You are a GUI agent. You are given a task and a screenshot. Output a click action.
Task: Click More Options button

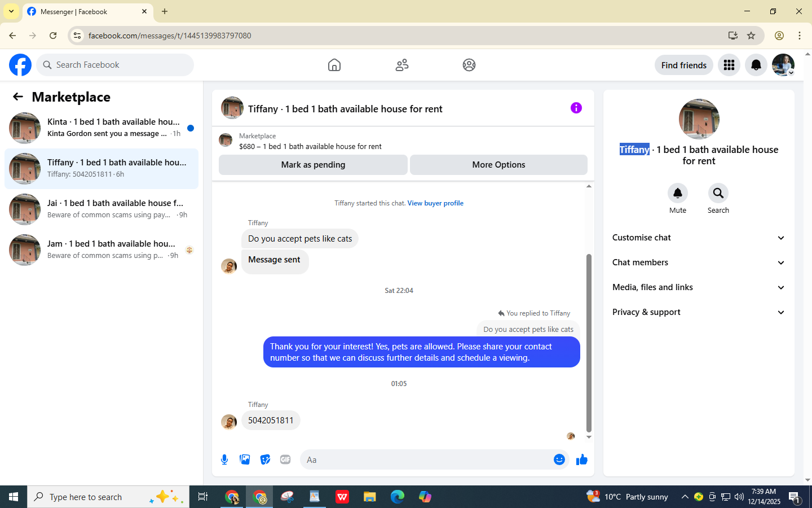pos(498,165)
